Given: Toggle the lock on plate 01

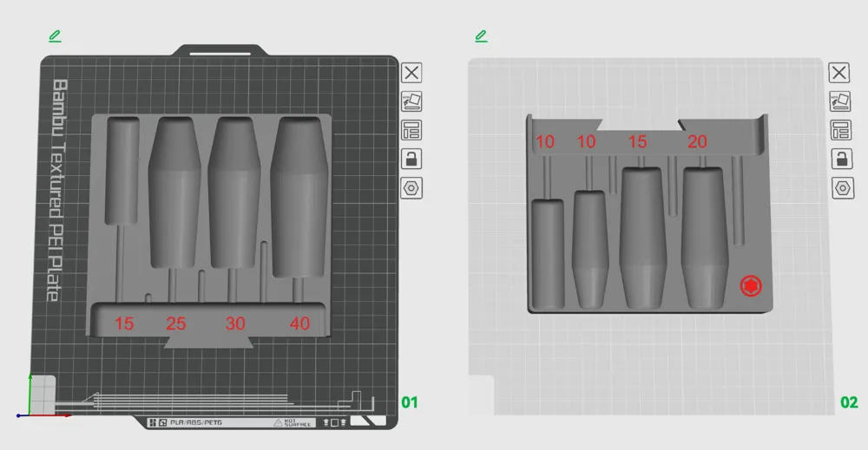Looking at the screenshot, I should tap(411, 159).
